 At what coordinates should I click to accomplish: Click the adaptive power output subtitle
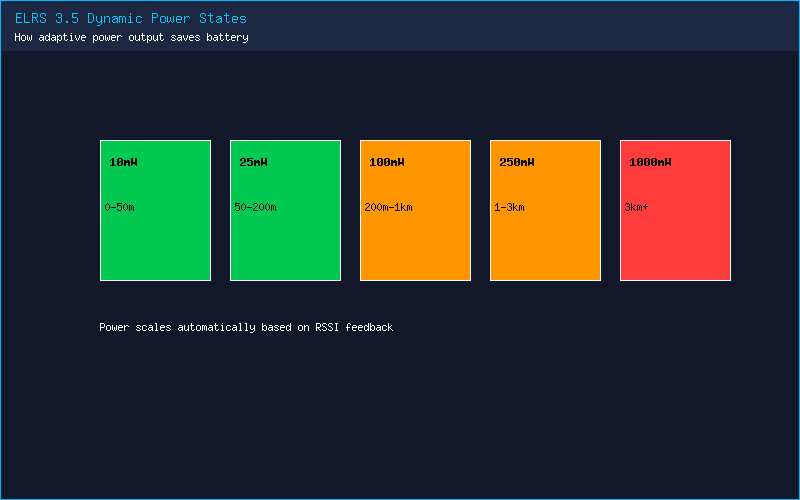tap(131, 37)
